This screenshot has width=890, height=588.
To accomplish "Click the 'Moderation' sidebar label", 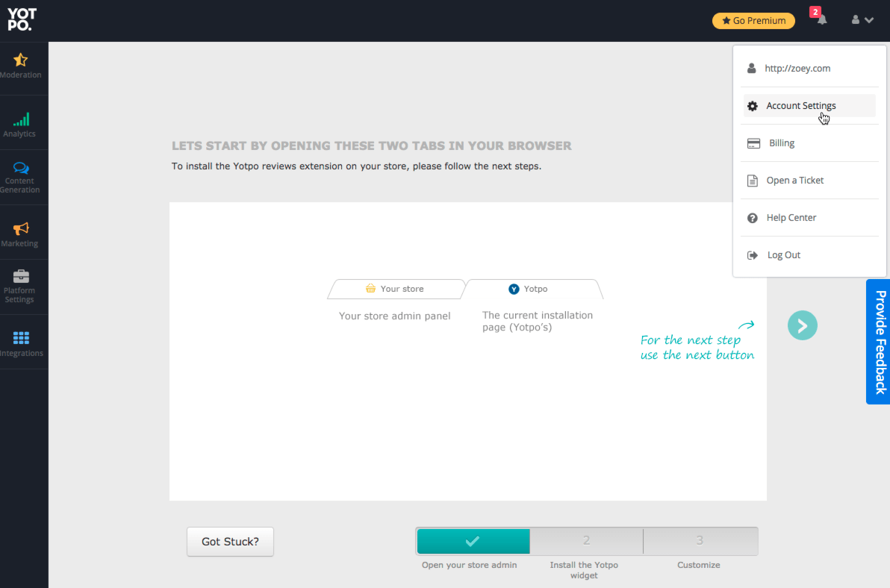I will (x=21, y=75).
